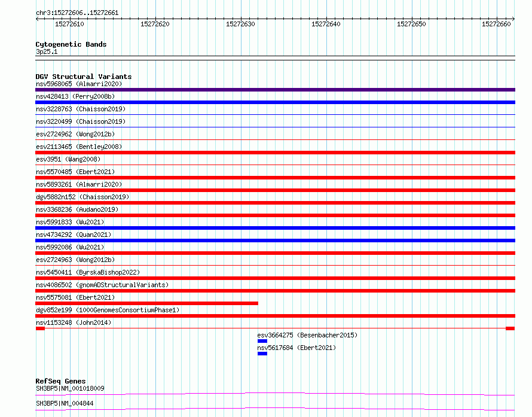Click the thick blue bar under nsv428413
The image size is (532, 417).
(275, 102)
